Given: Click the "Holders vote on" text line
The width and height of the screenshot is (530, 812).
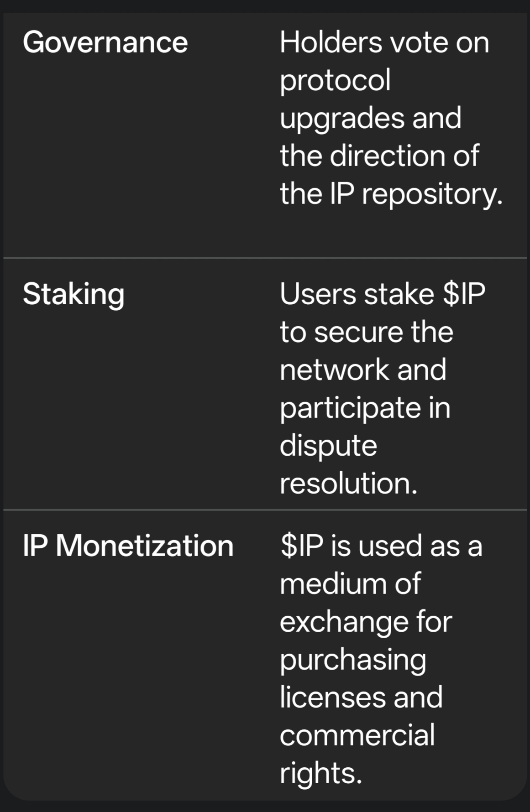Looking at the screenshot, I should click(x=384, y=42).
